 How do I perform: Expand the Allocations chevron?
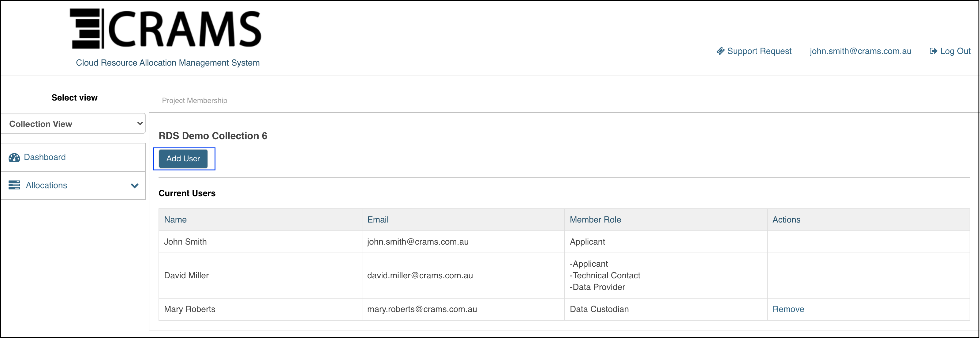tap(134, 186)
